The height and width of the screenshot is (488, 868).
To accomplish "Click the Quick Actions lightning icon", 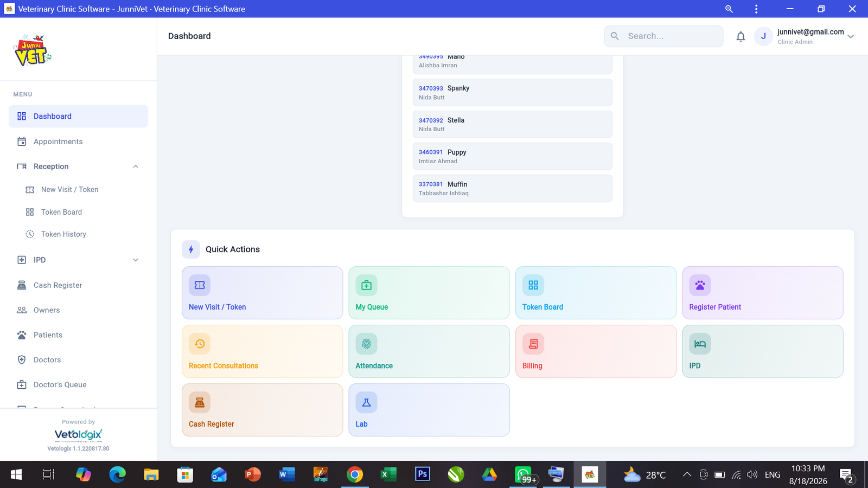I will click(191, 249).
